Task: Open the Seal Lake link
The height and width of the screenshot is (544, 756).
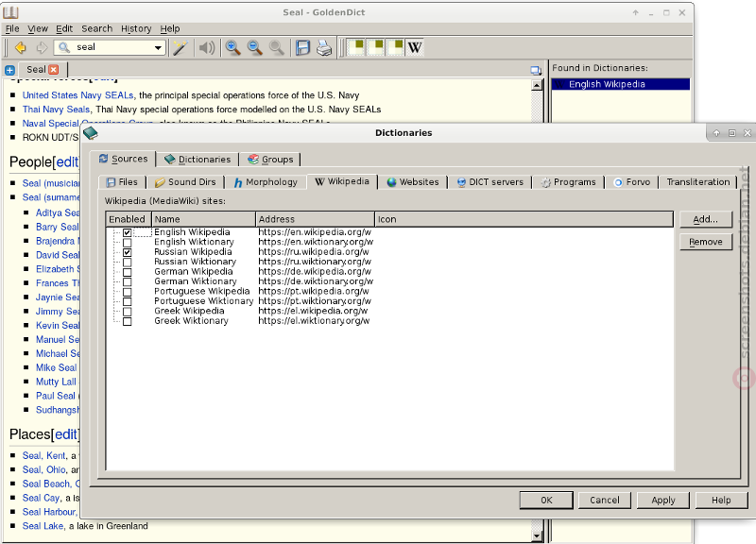Action: tap(43, 526)
